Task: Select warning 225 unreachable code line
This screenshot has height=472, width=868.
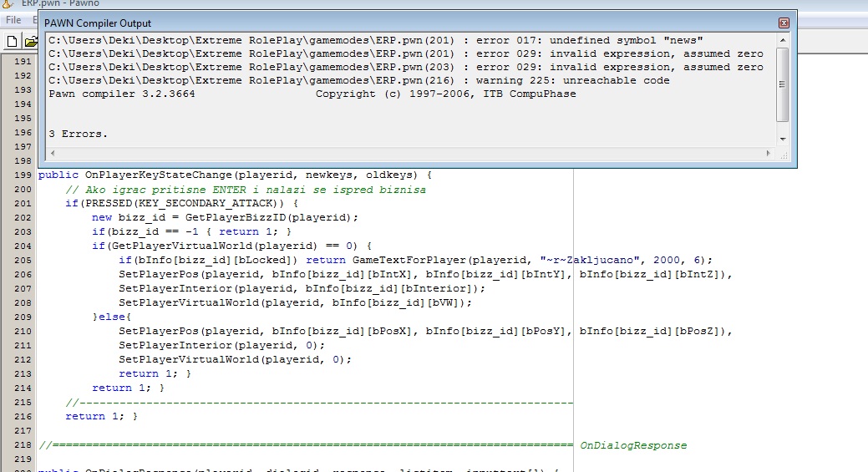Action: (358, 80)
